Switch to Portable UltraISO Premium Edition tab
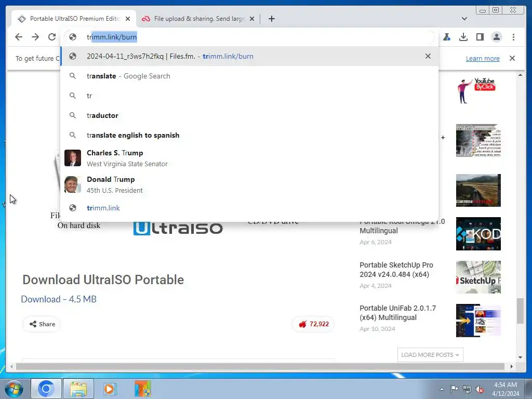532x399 pixels. pos(74,19)
